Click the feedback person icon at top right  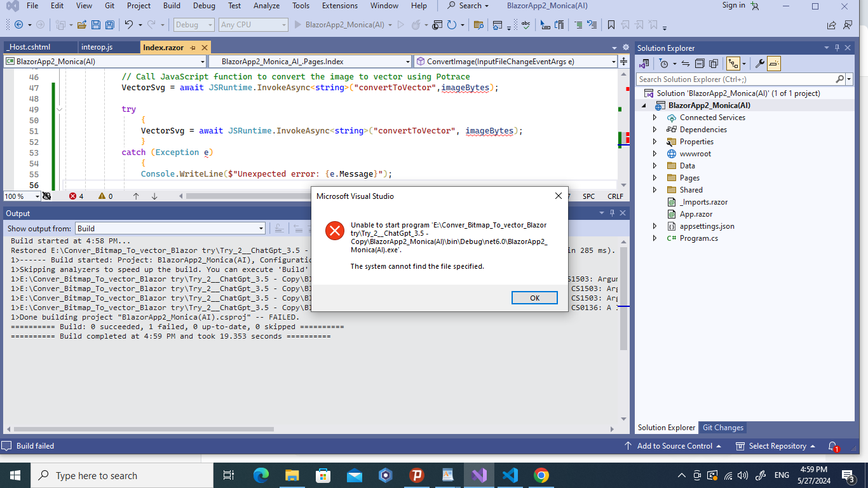click(x=848, y=25)
